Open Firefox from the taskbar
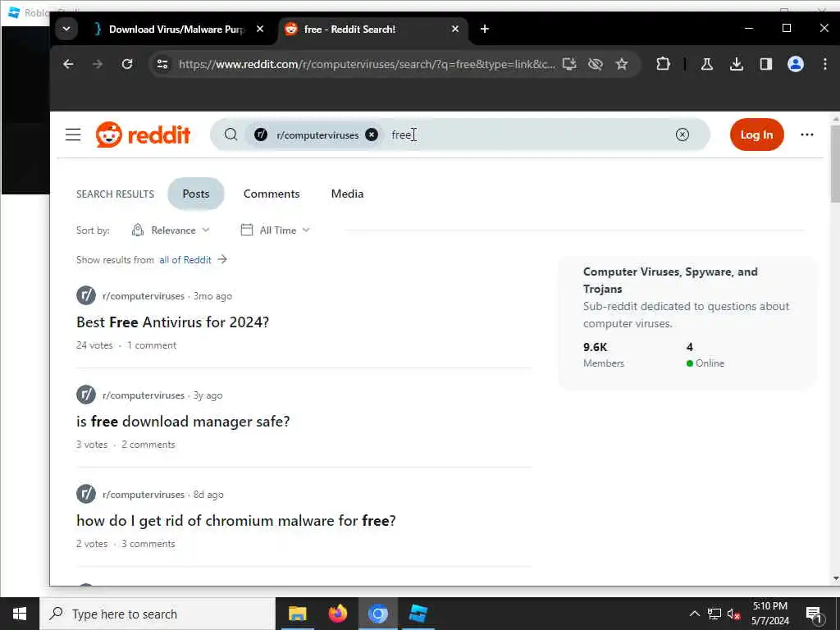 (337, 614)
